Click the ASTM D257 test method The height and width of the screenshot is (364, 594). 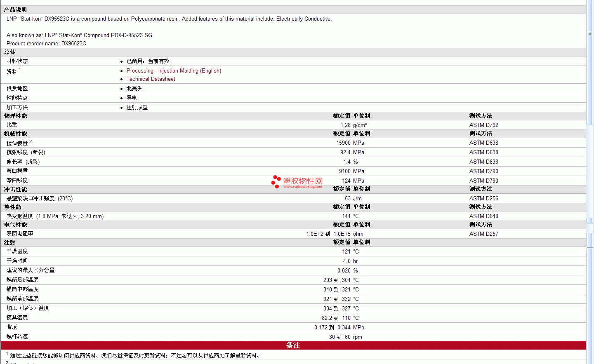(x=483, y=234)
